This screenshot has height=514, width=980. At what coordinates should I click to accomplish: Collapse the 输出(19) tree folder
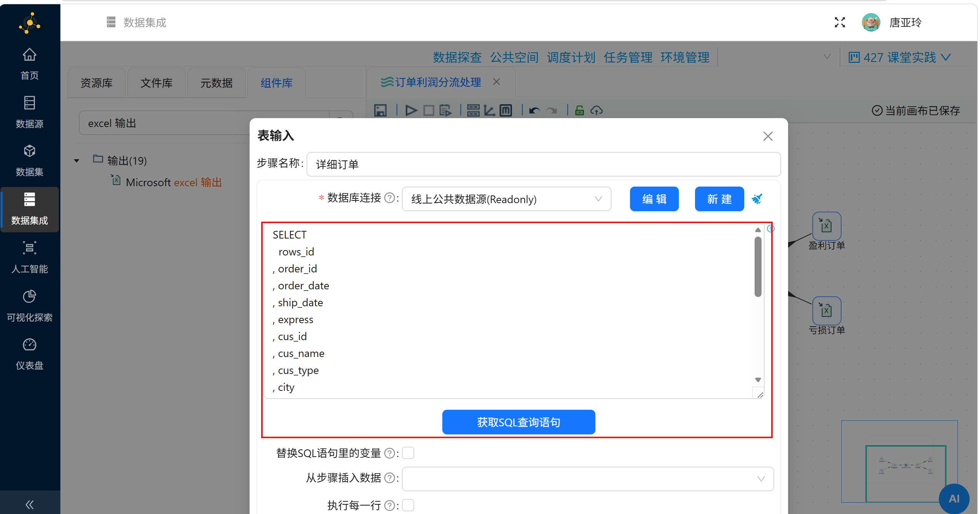coord(77,161)
